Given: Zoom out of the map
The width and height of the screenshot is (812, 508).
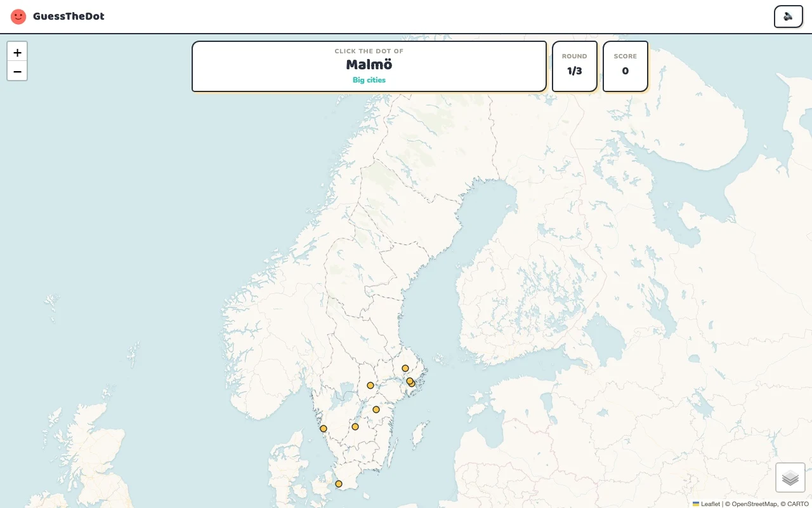Looking at the screenshot, I should coord(17,71).
